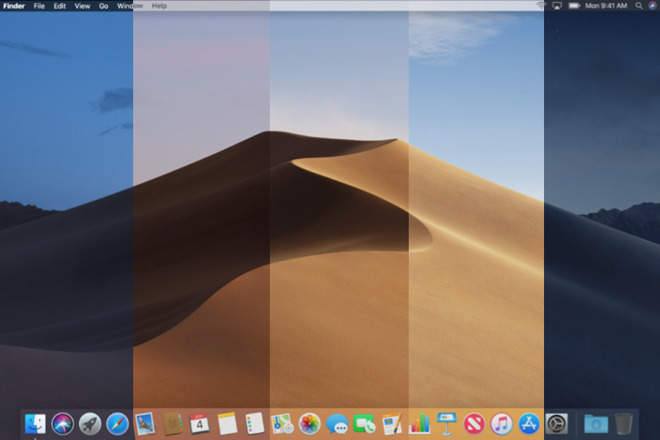The image size is (660, 440).
Task: Open Pages document icon
Action: point(391,424)
